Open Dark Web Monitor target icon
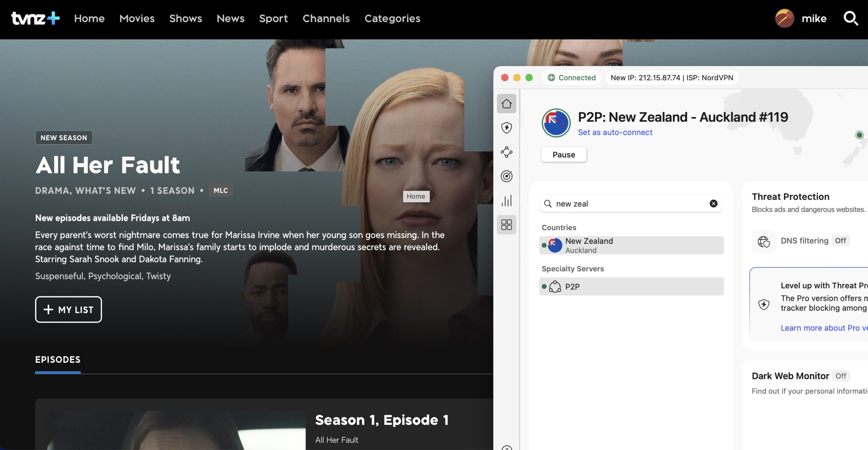Screen dimensions: 868x450 tap(507, 176)
